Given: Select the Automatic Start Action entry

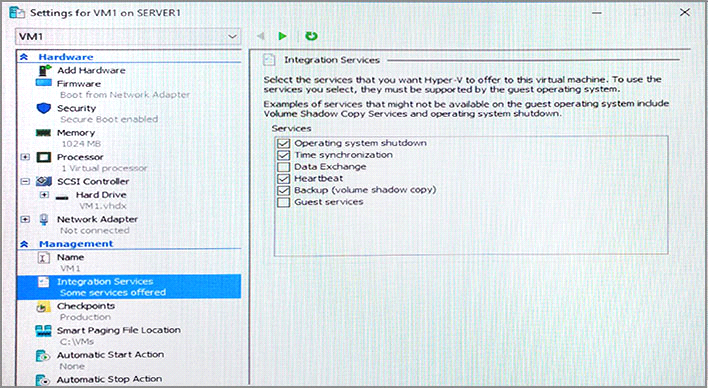Looking at the screenshot, I should (x=111, y=355).
